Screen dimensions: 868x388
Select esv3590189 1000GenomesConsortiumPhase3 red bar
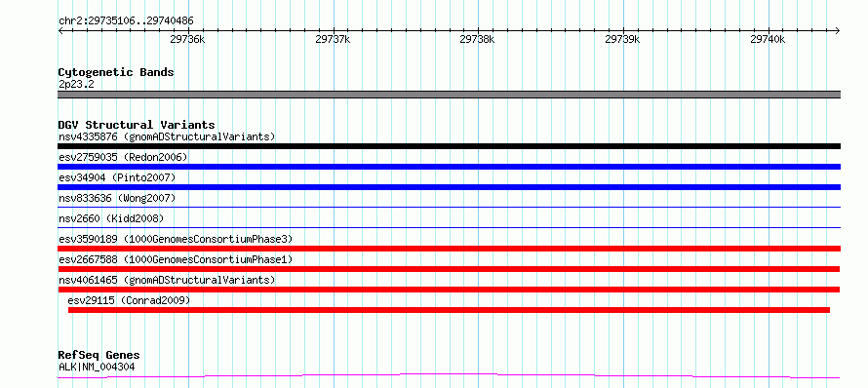click(449, 249)
